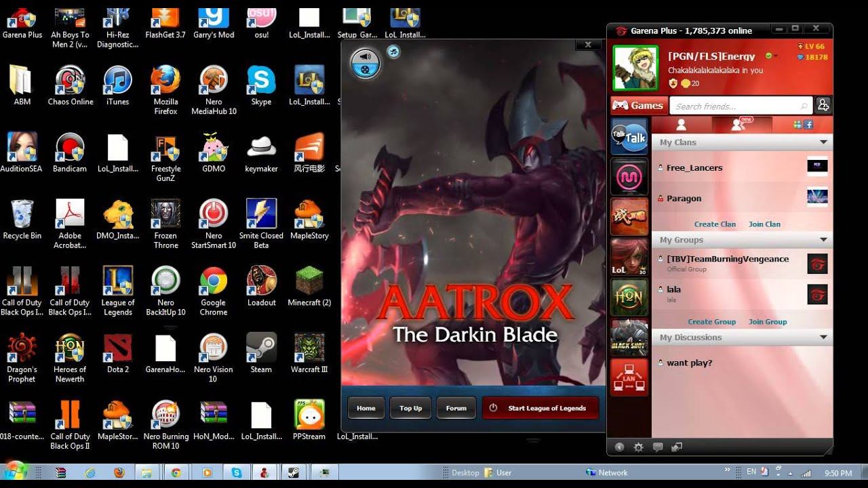Open the chat messages icon in Garena footer

coord(657,447)
